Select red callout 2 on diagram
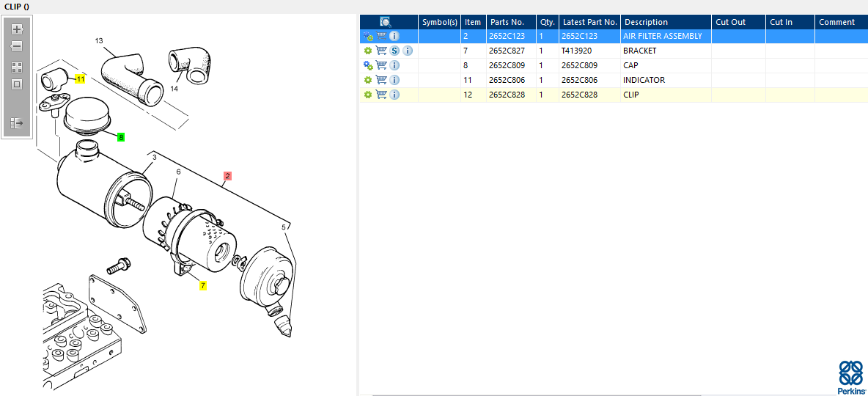The height and width of the screenshot is (396, 868). [x=227, y=176]
